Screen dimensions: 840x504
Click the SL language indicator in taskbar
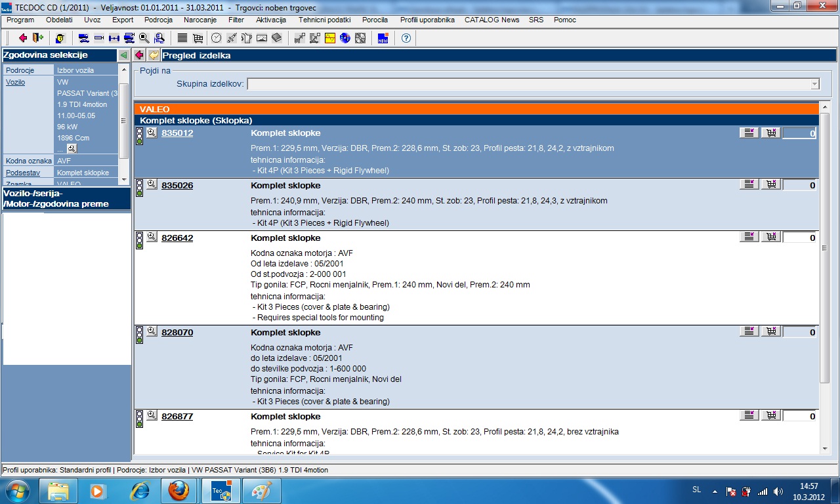(x=696, y=490)
